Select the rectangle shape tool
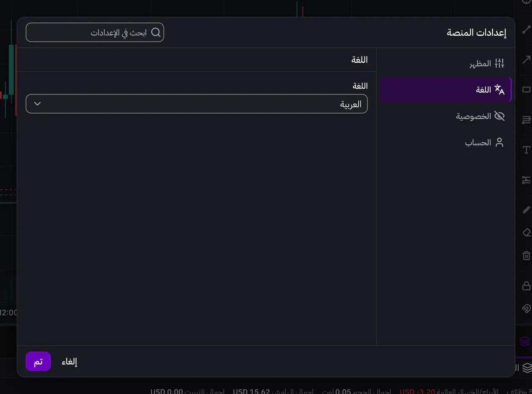This screenshot has width=532, height=394. tap(526, 89)
